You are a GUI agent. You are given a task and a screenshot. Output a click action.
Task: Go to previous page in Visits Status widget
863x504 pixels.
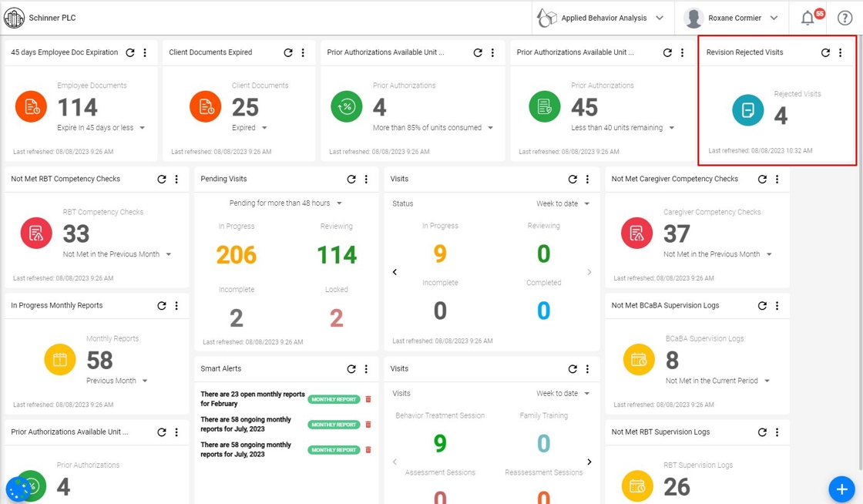coord(395,272)
